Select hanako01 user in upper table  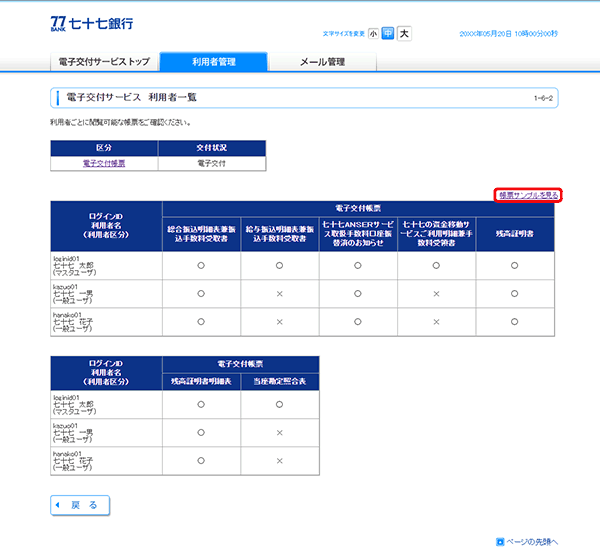pyautogui.click(x=106, y=322)
